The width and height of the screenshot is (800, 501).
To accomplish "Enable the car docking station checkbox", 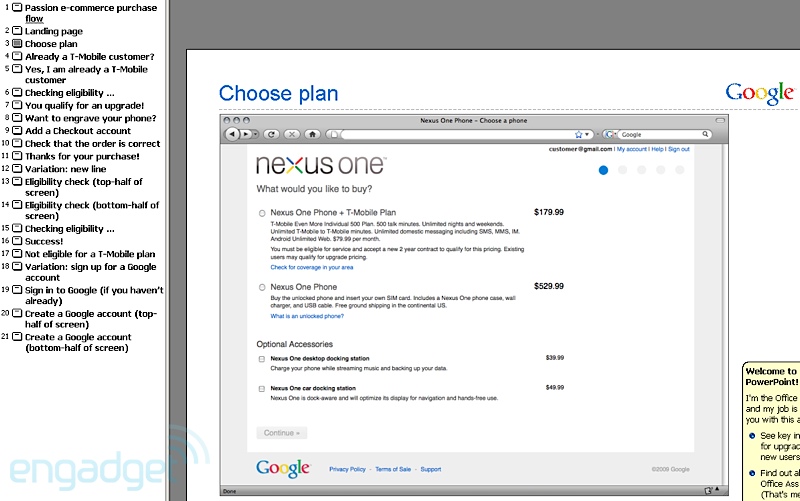I will pyautogui.click(x=262, y=388).
